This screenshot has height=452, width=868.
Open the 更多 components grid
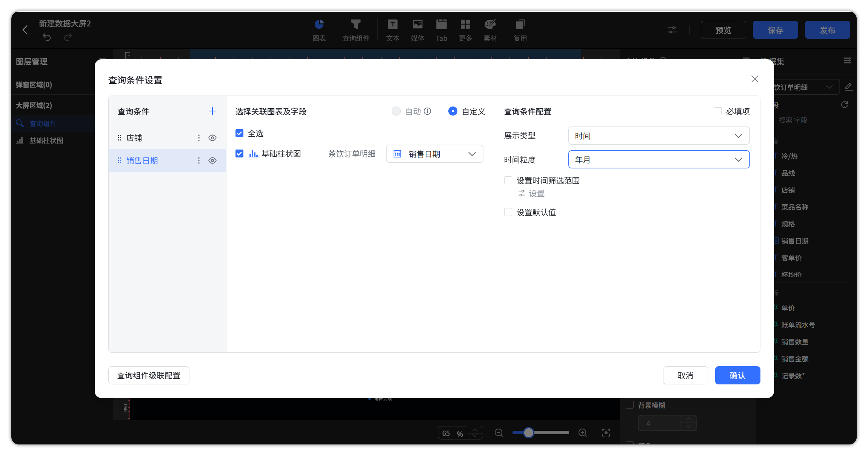point(465,30)
